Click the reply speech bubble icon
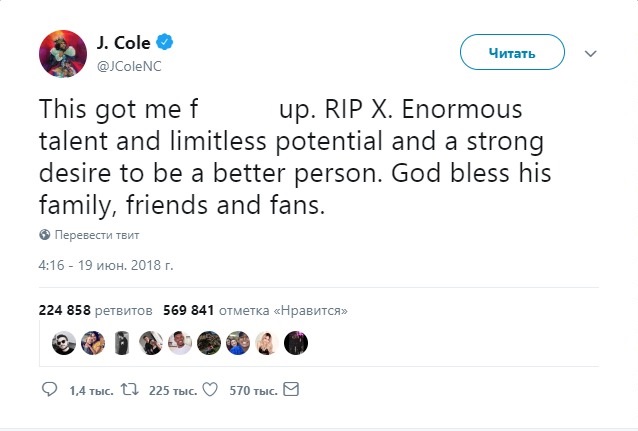638x431 pixels. (x=49, y=389)
